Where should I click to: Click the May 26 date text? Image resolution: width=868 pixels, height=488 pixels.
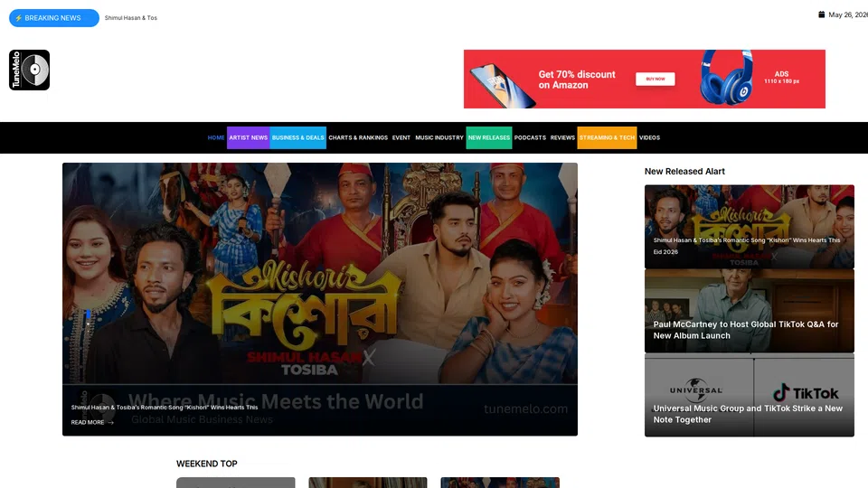click(848, 15)
